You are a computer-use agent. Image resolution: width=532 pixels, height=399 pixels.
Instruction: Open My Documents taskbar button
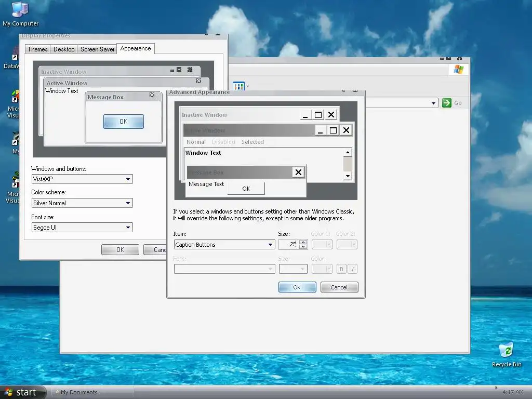pyautogui.click(x=92, y=392)
